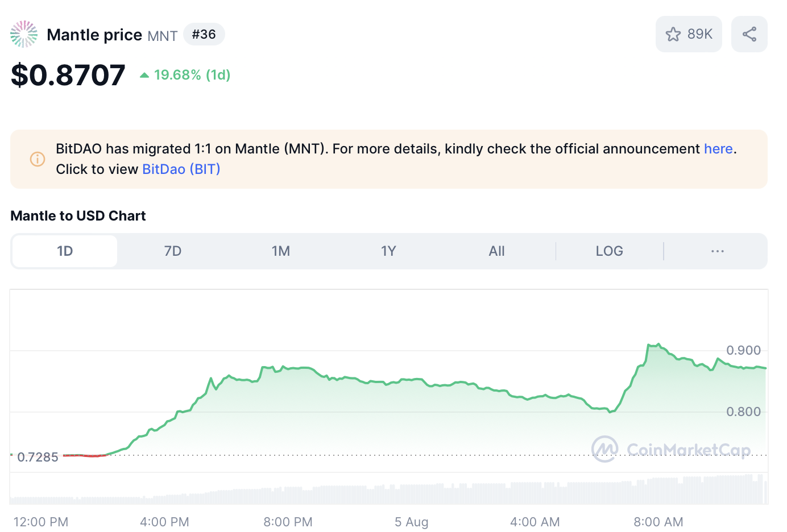Screen dimensions: 787x532
Task: Click the 8:00 PM time axis label
Action: [x=288, y=522]
